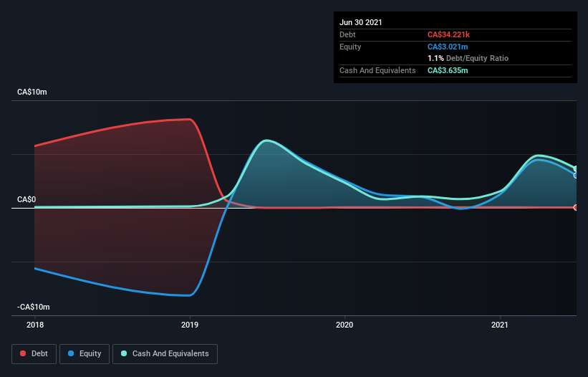Click the teal dot in Cash legend
The width and height of the screenshot is (588, 377).
pos(124,353)
